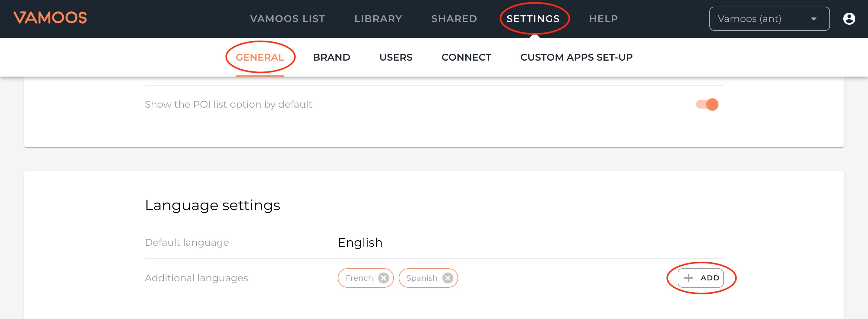The height and width of the screenshot is (319, 868).
Task: Select Settings in the top navigation
Action: (533, 19)
